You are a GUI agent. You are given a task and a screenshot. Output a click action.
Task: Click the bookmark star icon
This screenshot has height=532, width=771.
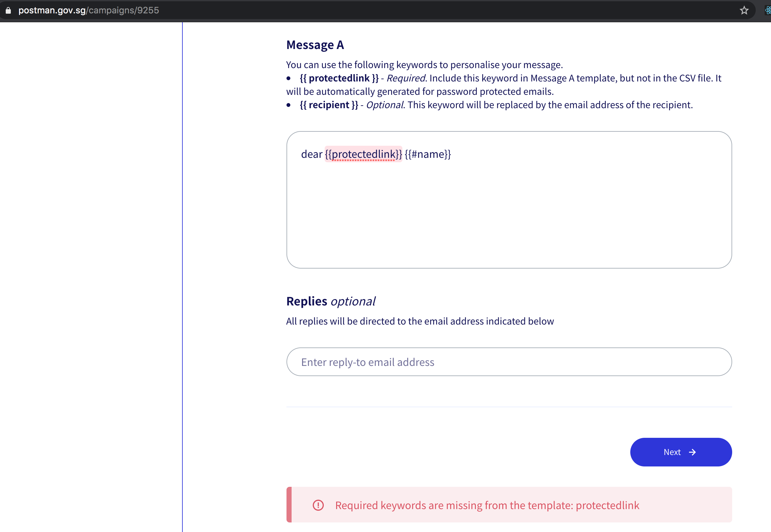click(x=744, y=10)
